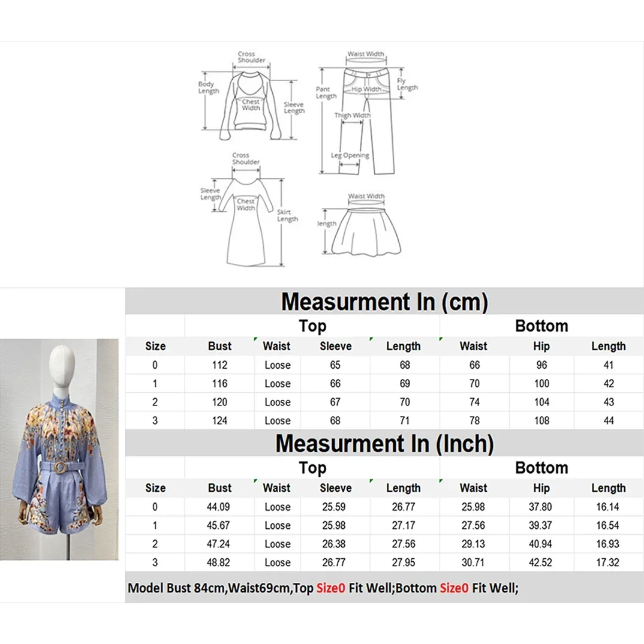Select bust value 120 in cm table
Image resolution: width=644 pixels, height=644 pixels.
tap(219, 402)
